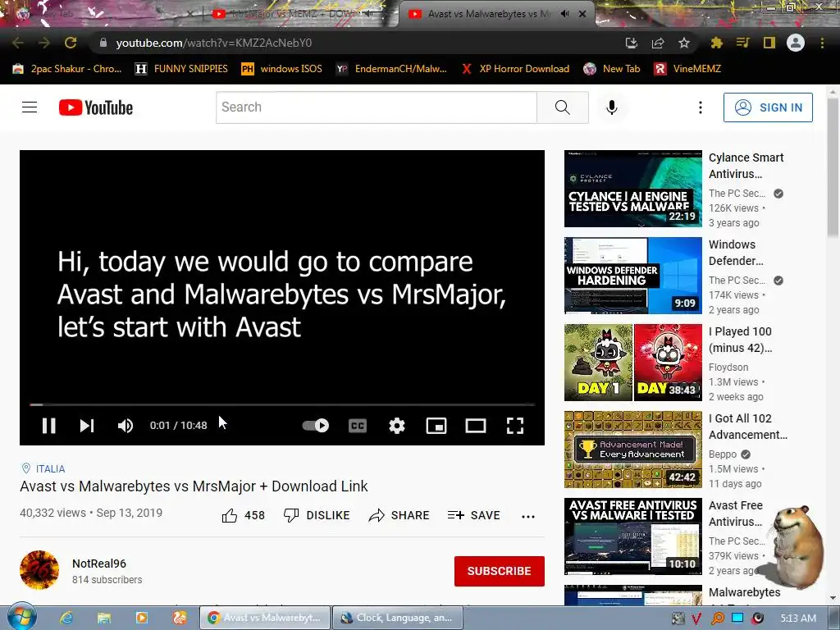Search with your voice microphone
The height and width of the screenshot is (630, 840).
611,107
